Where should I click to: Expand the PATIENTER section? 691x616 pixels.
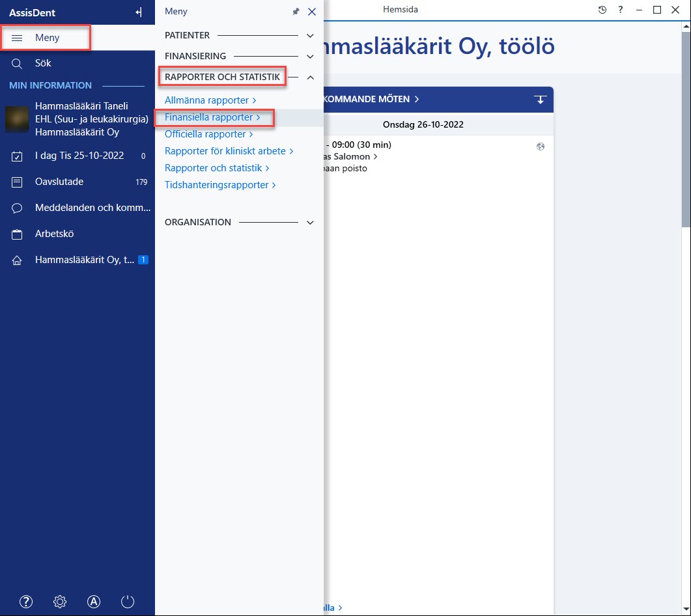coord(310,36)
